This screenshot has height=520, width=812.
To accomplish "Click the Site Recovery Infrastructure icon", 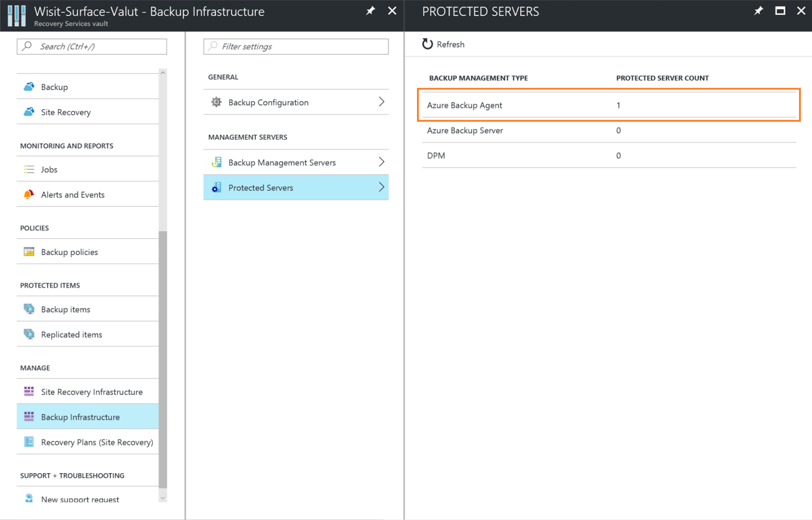I will pyautogui.click(x=29, y=392).
